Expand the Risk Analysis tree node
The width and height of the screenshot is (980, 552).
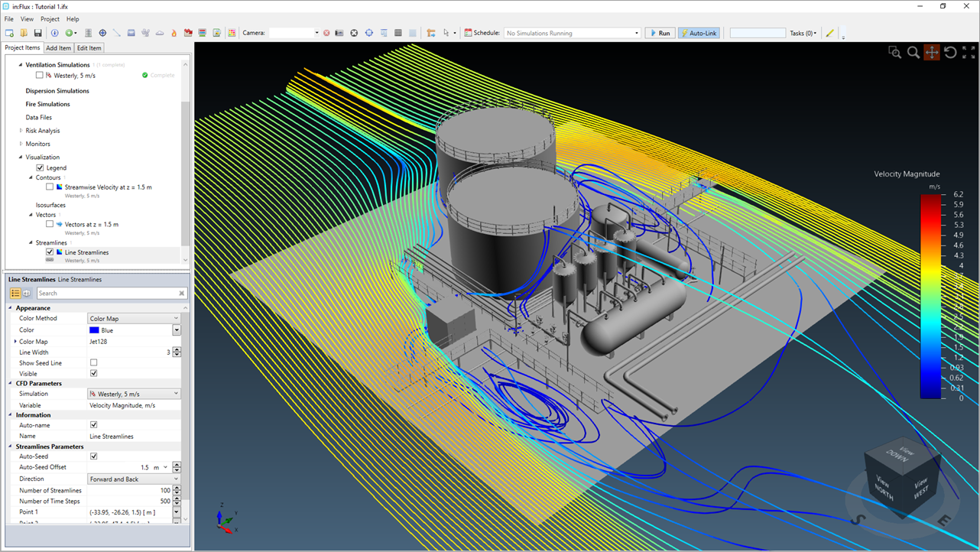(21, 131)
